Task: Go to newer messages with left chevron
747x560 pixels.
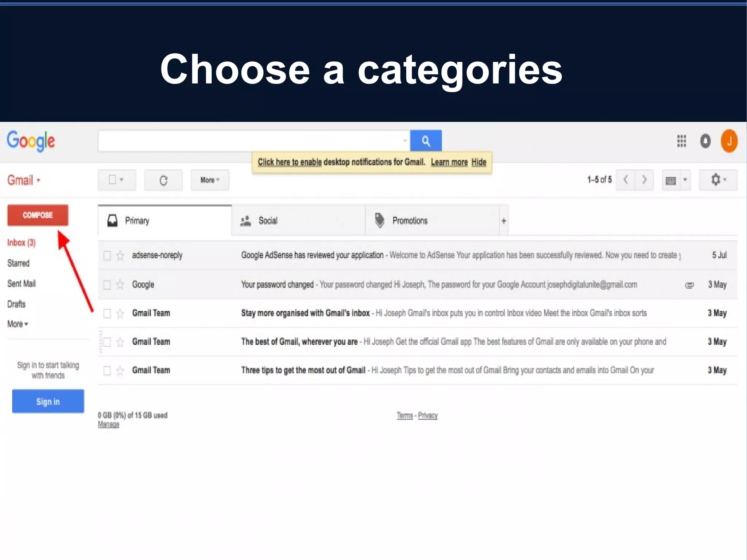Action: pos(626,179)
